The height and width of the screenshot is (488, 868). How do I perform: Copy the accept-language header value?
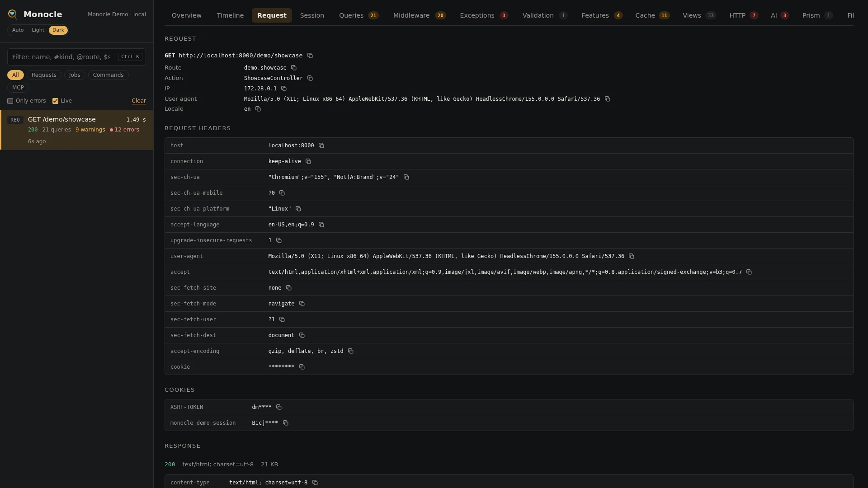tap(321, 225)
